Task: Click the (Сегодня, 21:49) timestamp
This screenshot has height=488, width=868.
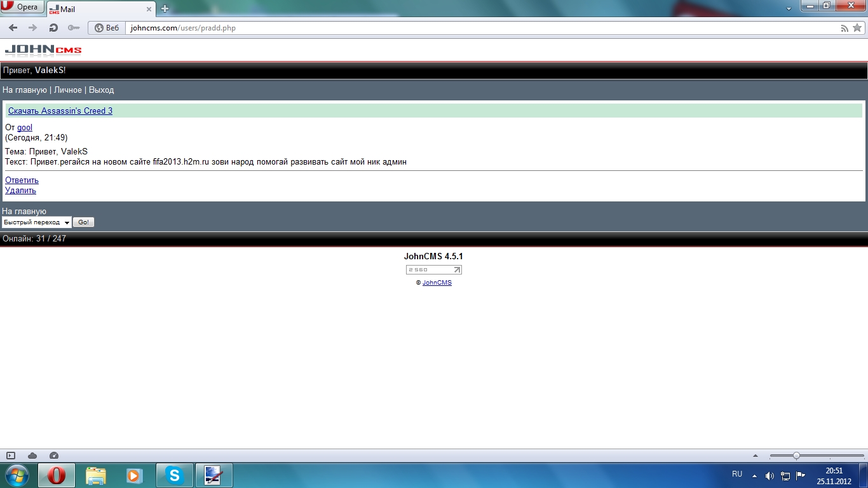Action: [x=36, y=138]
